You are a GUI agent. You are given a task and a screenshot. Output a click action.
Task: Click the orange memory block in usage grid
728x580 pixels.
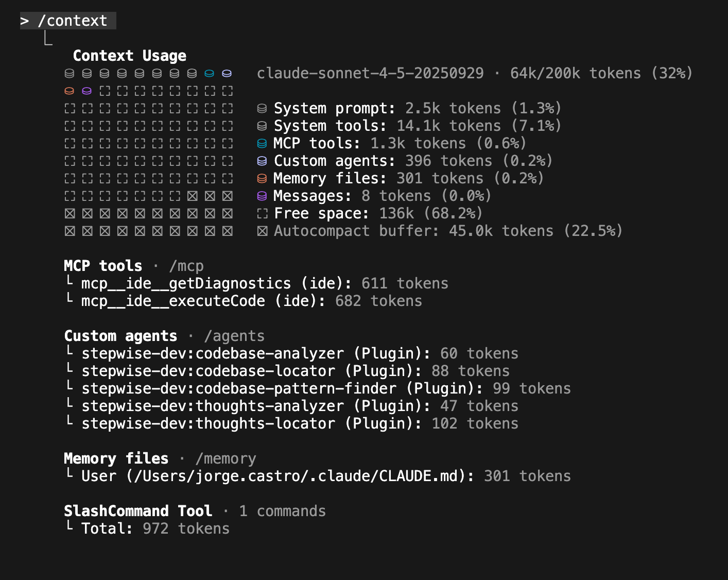[x=70, y=91]
